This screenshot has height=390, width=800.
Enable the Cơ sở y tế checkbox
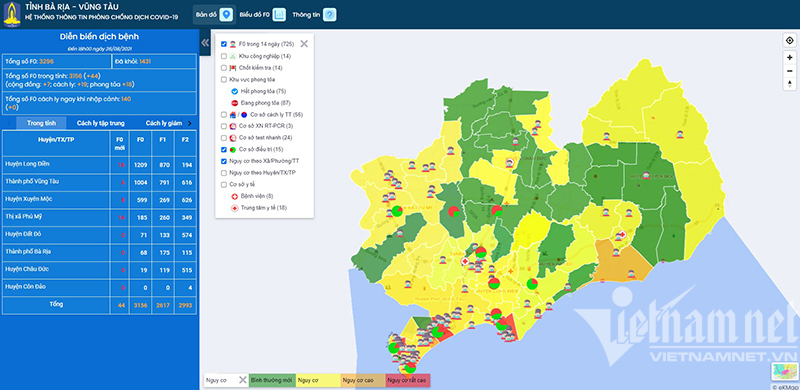point(223,185)
